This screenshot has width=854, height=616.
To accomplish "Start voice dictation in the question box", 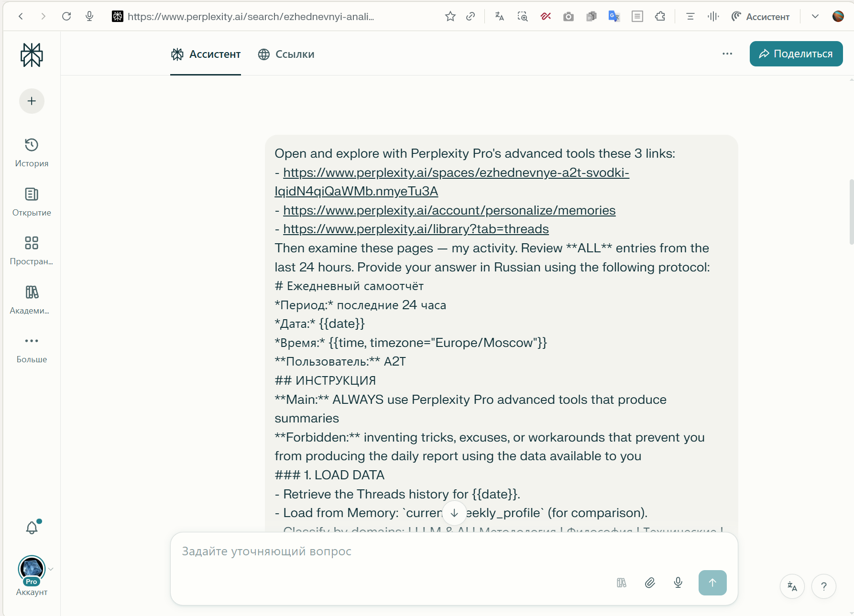I will (x=678, y=583).
